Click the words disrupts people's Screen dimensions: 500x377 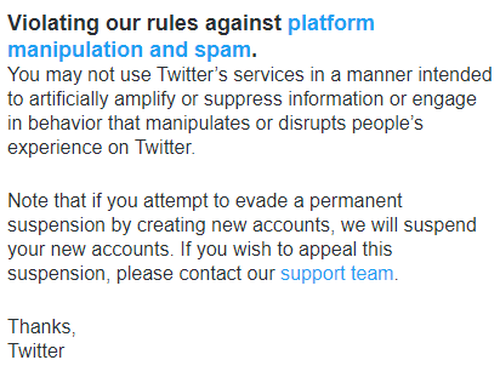(x=351, y=124)
